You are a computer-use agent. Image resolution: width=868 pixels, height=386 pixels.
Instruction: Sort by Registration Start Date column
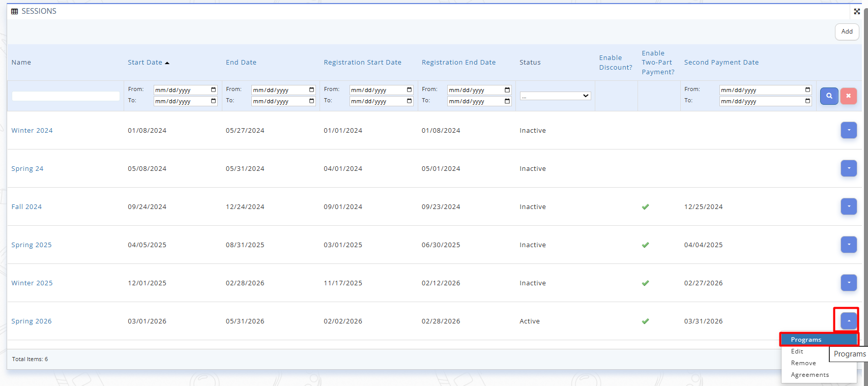362,63
